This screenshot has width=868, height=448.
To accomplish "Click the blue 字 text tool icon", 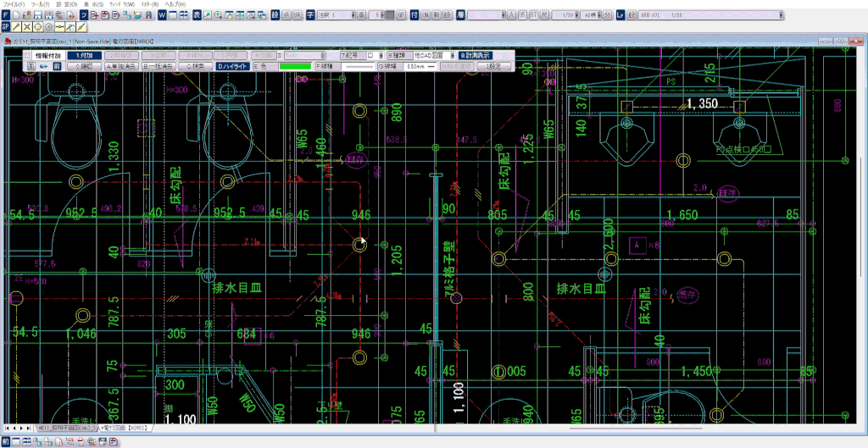I will (x=309, y=15).
